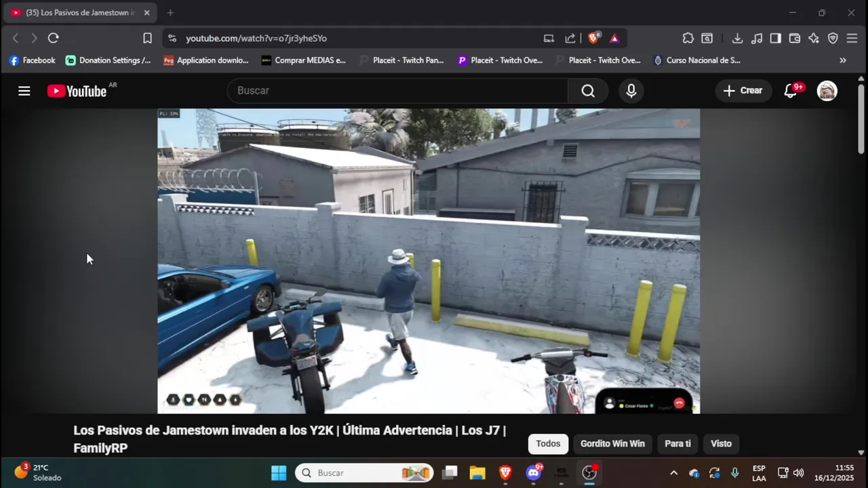Close the YouTube browser tab
Screen dimensions: 868x488
(146, 13)
